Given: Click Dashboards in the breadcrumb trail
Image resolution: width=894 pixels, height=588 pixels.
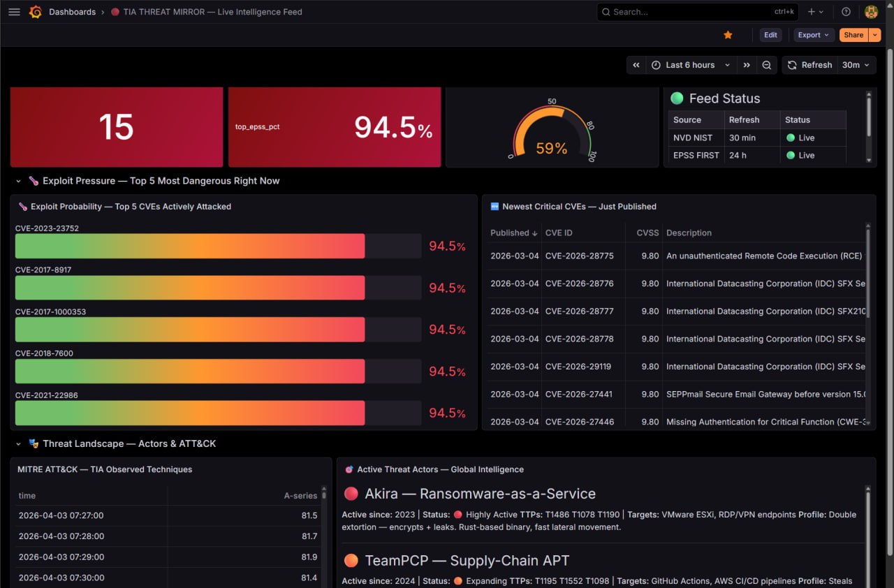Looking at the screenshot, I should coord(73,11).
